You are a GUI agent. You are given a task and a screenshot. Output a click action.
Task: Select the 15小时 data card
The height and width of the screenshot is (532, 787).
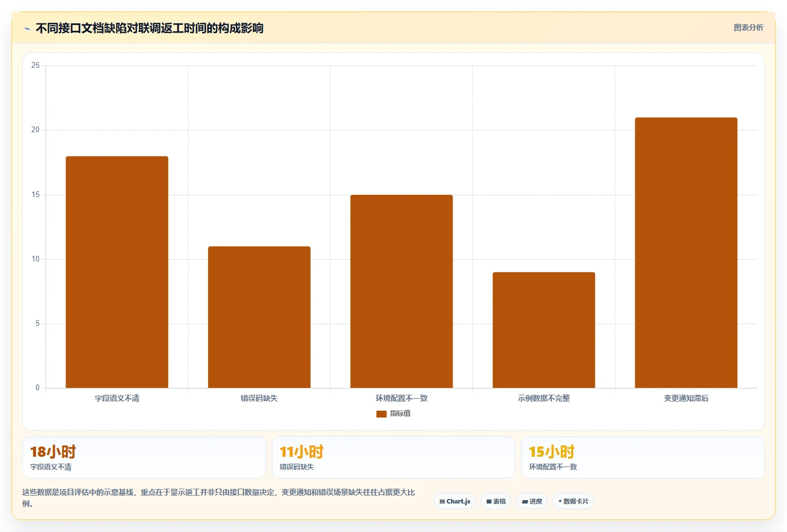pos(643,457)
